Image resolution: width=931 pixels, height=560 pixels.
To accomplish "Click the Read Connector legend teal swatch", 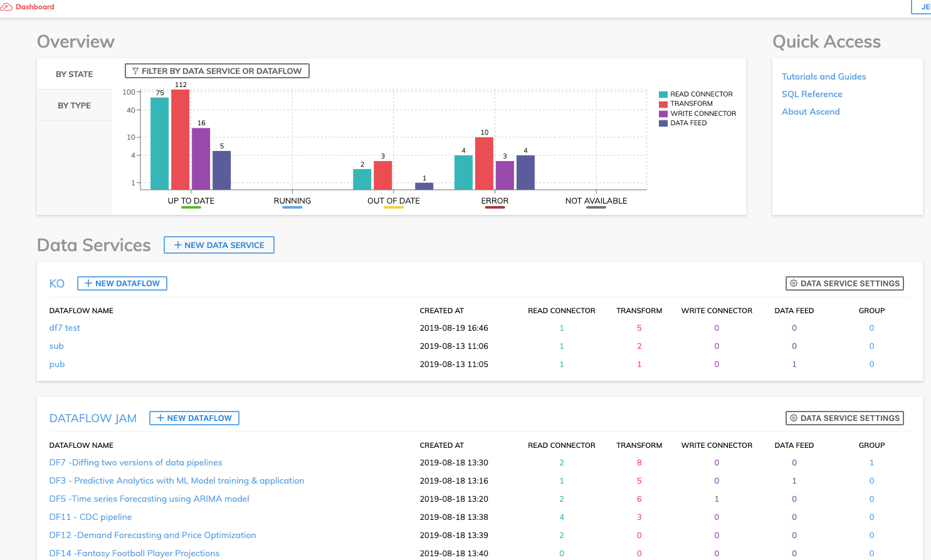I will click(663, 95).
